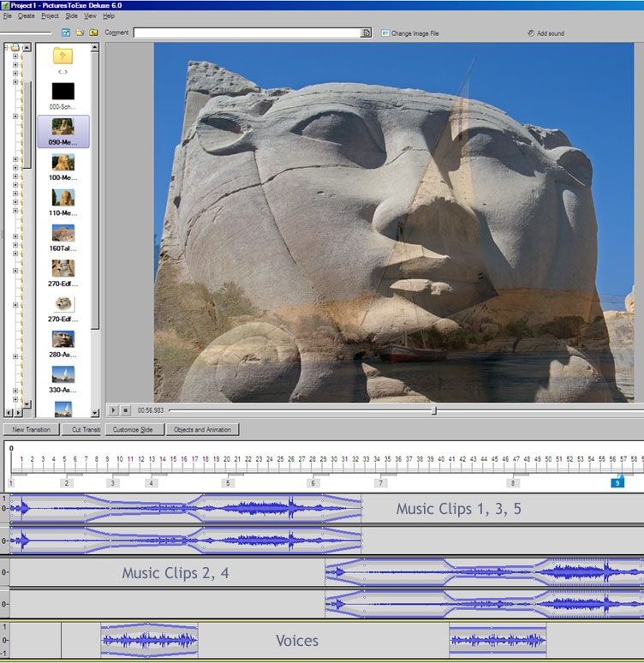Click the icon at the Comment field's right end
Viewport: 644px width, 663px height.
[367, 33]
